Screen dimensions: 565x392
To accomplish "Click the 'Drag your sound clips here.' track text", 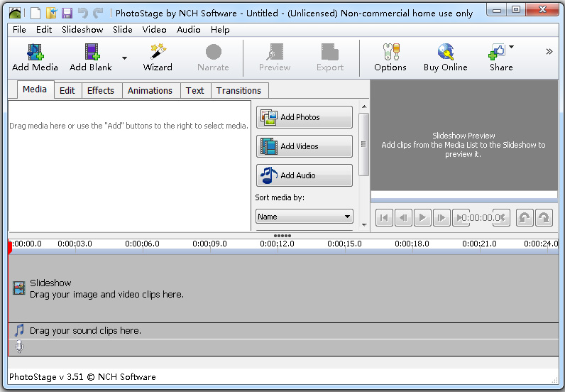I will point(85,331).
